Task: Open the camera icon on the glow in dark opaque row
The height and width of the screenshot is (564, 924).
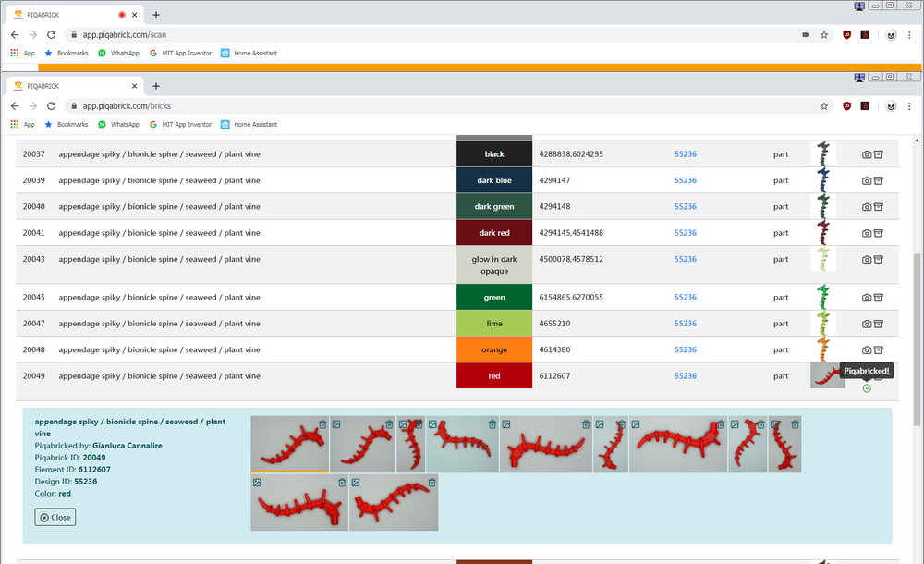Action: [867, 260]
